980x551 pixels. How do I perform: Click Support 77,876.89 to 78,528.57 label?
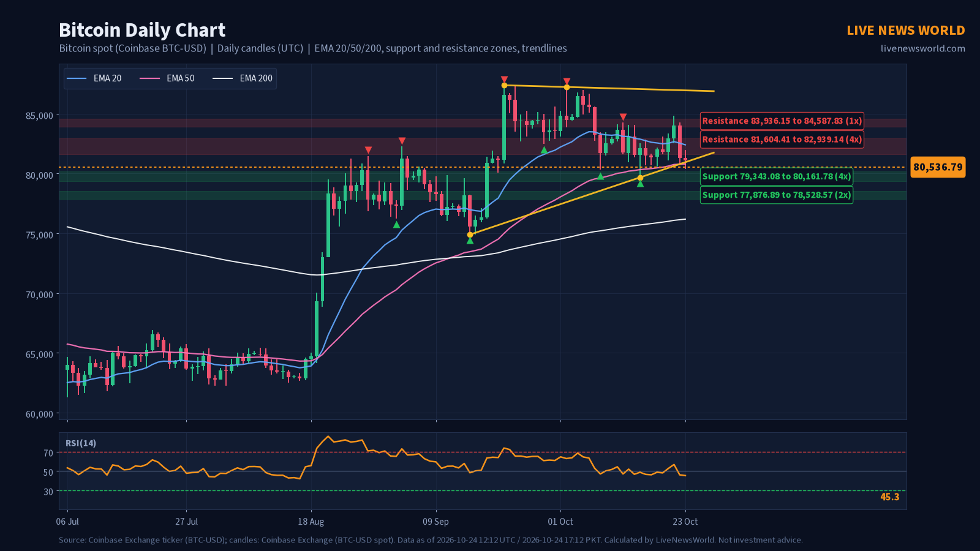point(777,195)
